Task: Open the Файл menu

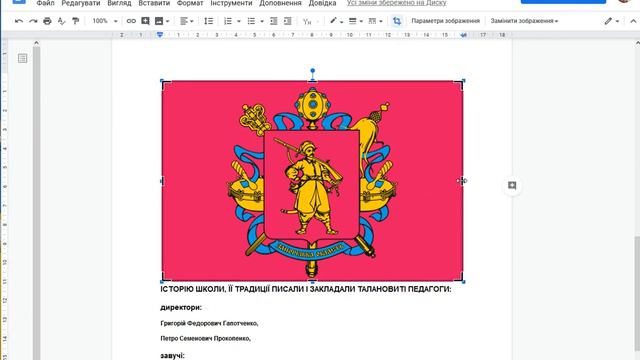Action: pos(45,3)
